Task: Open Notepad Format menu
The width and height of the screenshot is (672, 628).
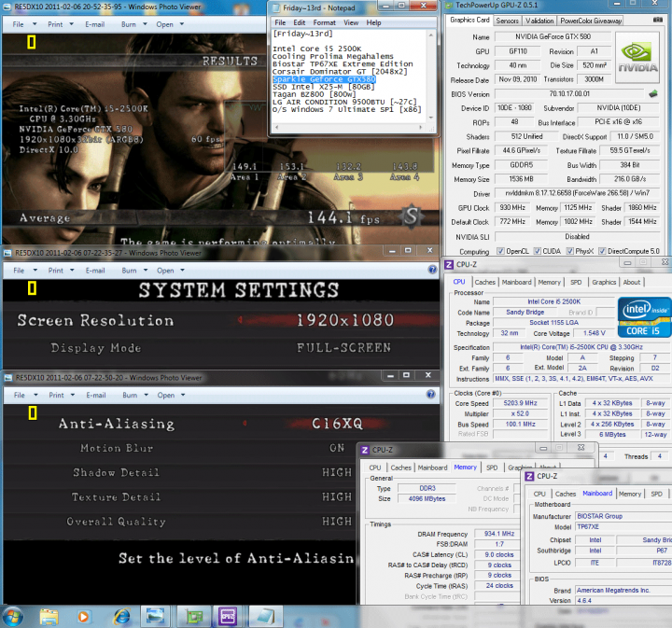Action: (x=324, y=22)
